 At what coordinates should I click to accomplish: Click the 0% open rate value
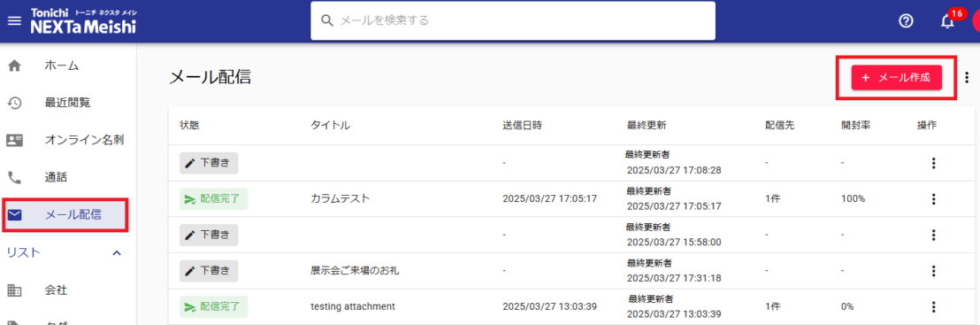pos(847,306)
